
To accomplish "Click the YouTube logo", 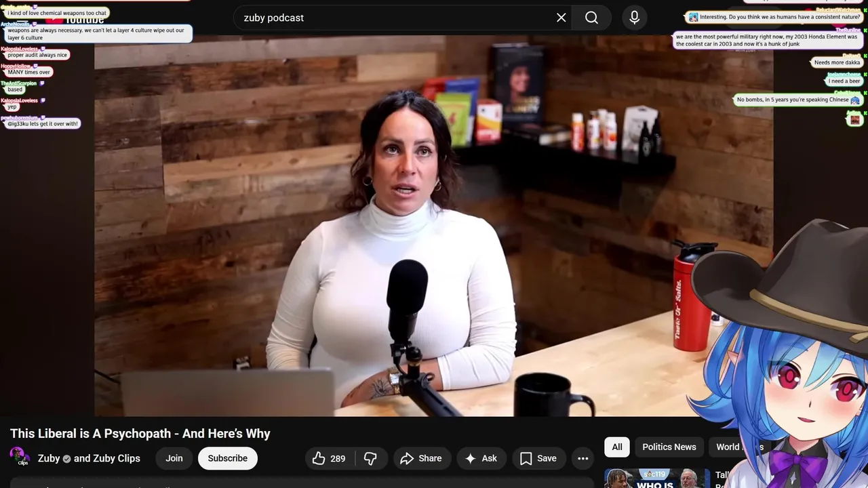I will (x=75, y=18).
